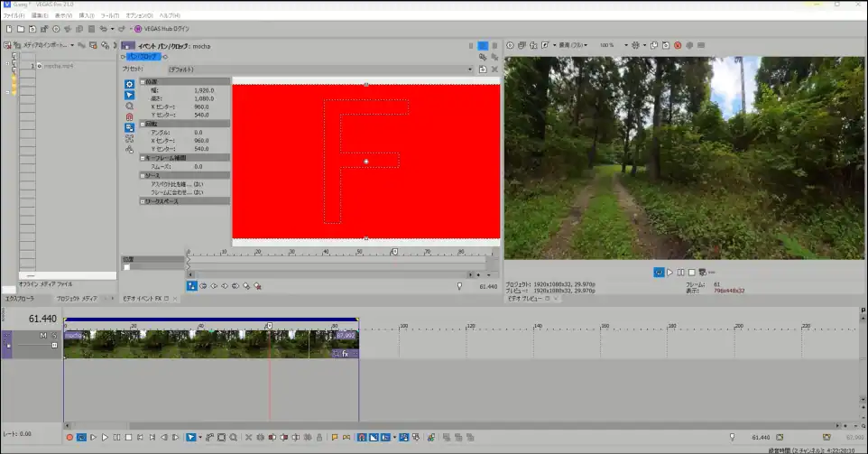868x454 pixels.
Task: Click the 幅 width value 1,920.0
Action: (204, 90)
